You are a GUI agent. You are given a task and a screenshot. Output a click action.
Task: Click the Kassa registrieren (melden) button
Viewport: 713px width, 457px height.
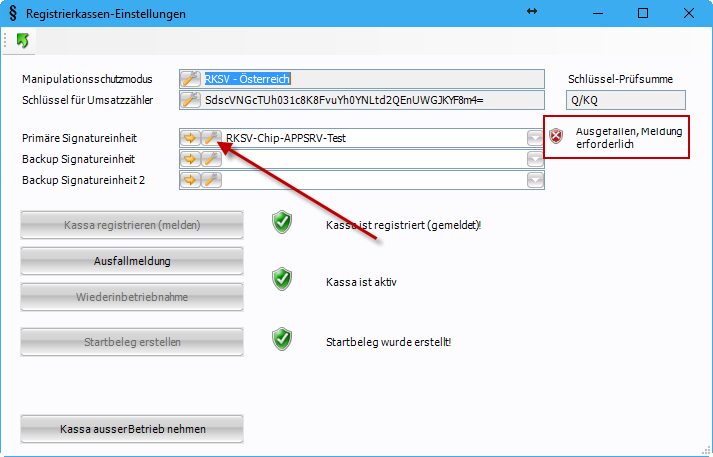pos(132,225)
